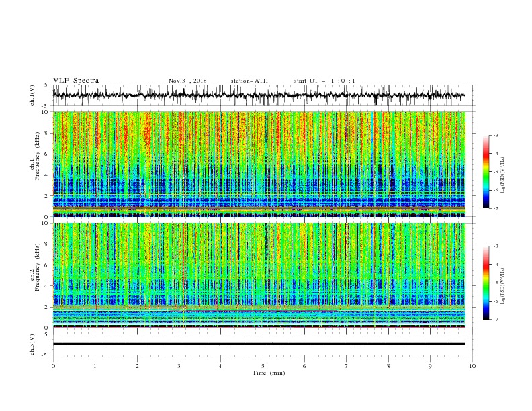The width and height of the screenshot is (532, 411).
Task: Click the "station=ATH" header label
Action: point(249,81)
